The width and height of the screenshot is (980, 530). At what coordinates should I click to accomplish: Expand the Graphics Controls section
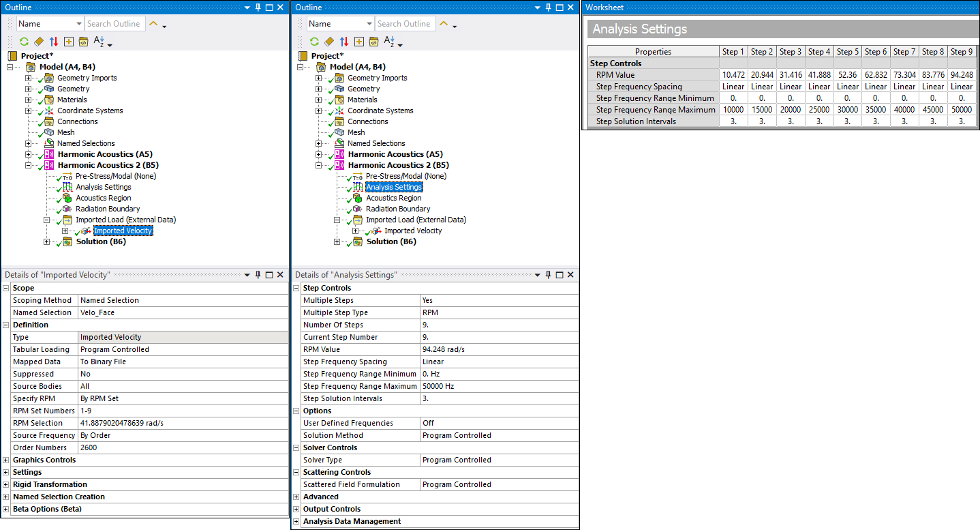(6, 460)
